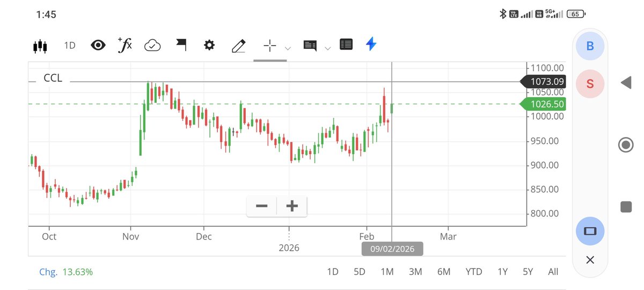
Task: Change the 1D chart interval
Action: click(70, 46)
